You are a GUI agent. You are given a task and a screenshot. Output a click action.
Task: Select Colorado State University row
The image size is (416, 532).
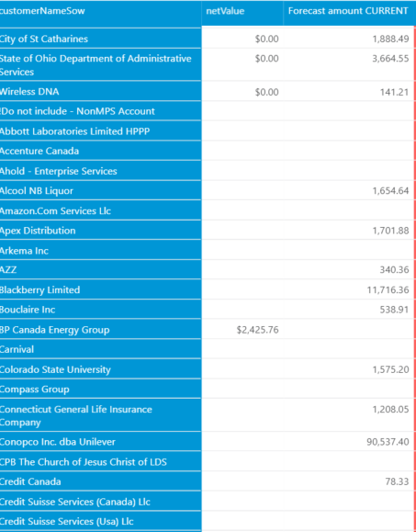click(100, 369)
